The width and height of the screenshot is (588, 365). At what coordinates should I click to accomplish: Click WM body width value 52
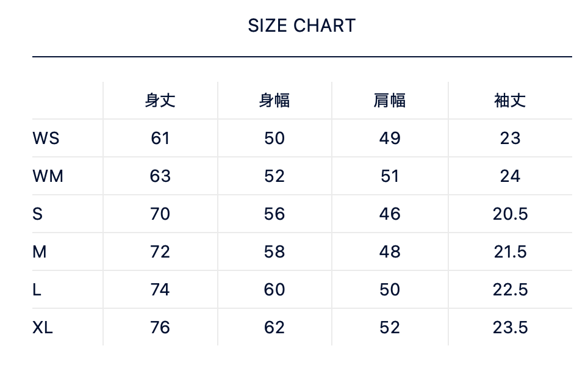[274, 176]
